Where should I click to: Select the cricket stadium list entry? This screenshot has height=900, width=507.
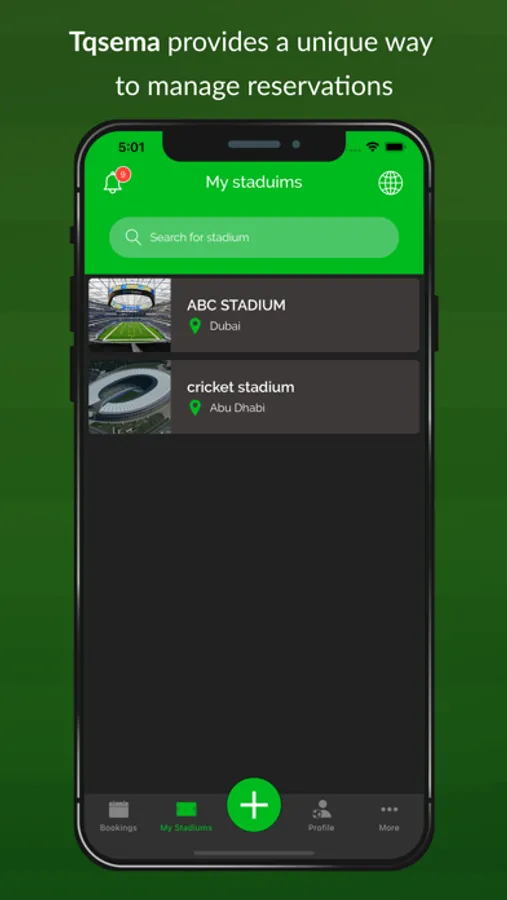pos(254,397)
